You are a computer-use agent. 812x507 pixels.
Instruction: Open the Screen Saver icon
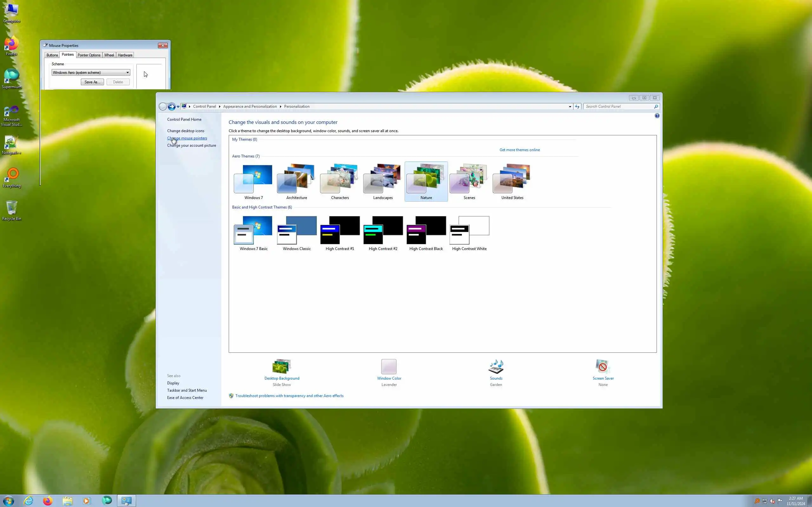603,366
